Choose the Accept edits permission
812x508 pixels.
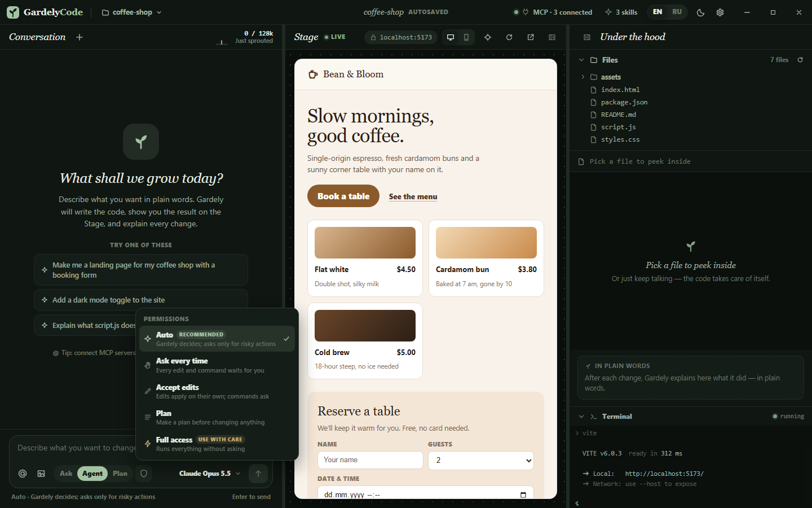(x=217, y=392)
